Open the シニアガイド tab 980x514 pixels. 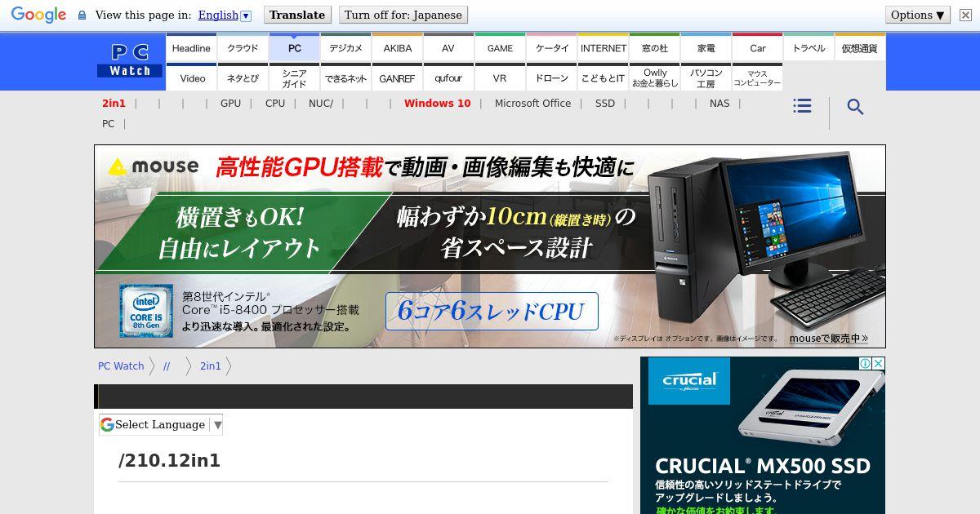pyautogui.click(x=294, y=78)
